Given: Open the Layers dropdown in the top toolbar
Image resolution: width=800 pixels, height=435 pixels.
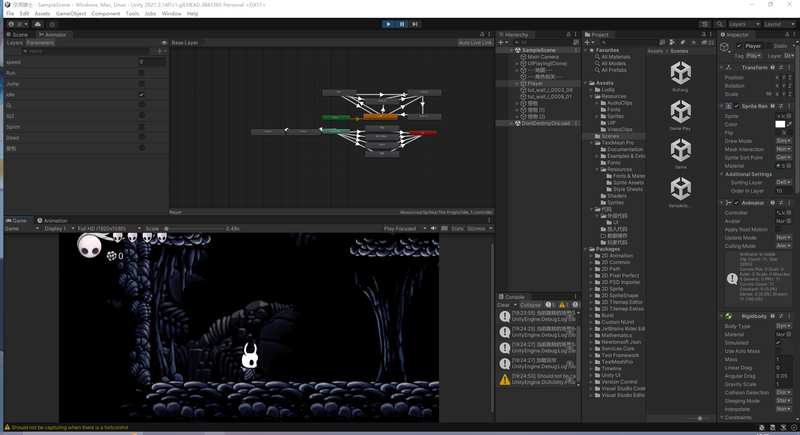Looking at the screenshot, I should (x=744, y=24).
